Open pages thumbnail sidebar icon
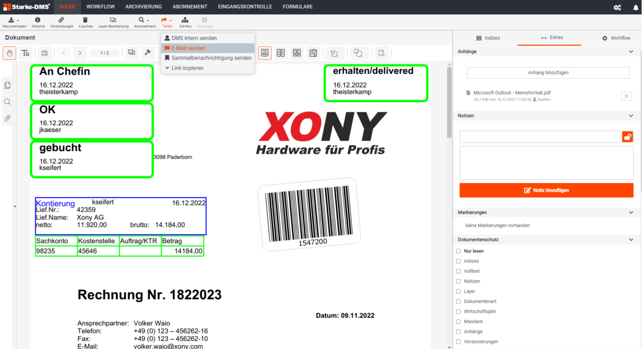 coord(8,85)
